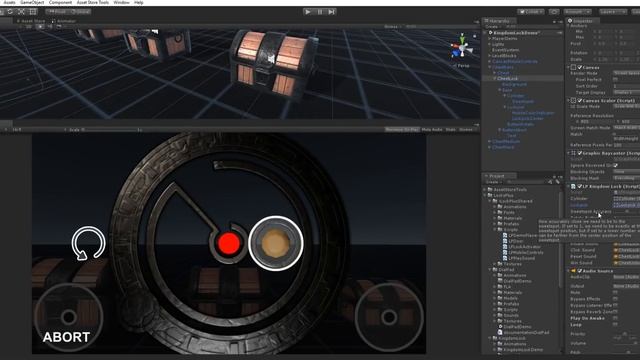640x360 pixels.
Task: Click the bottom-left virtual joystick
Action: [69, 317]
